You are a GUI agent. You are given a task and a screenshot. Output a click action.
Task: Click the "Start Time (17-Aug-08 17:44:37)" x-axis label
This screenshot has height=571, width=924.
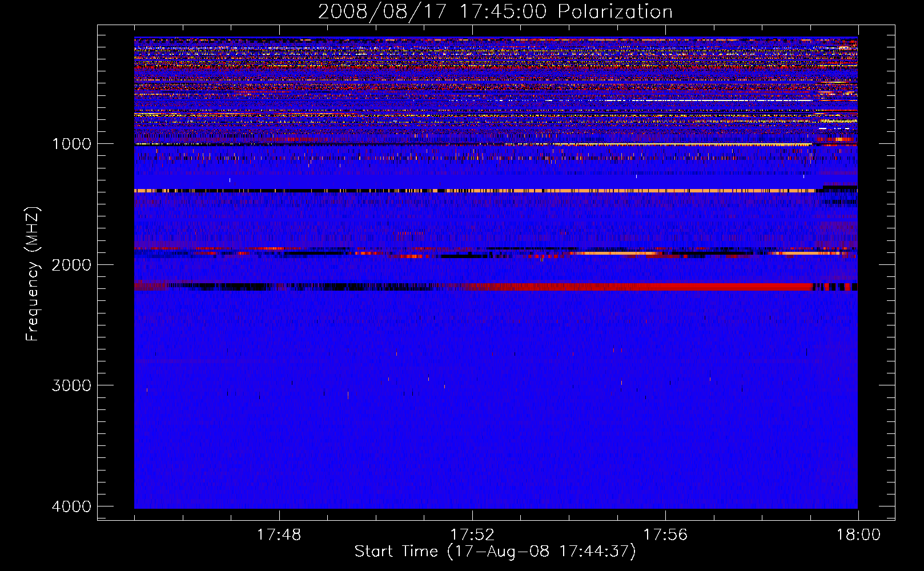click(x=495, y=552)
